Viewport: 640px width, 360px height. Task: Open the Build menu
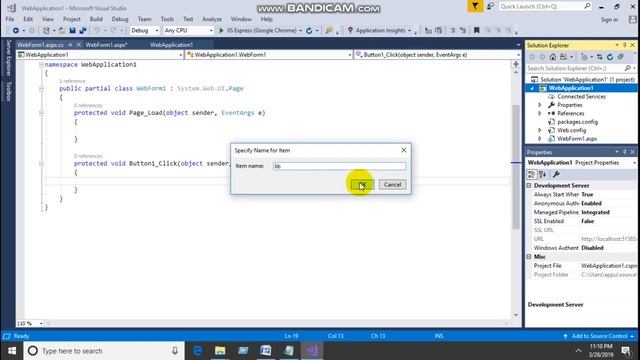point(96,19)
